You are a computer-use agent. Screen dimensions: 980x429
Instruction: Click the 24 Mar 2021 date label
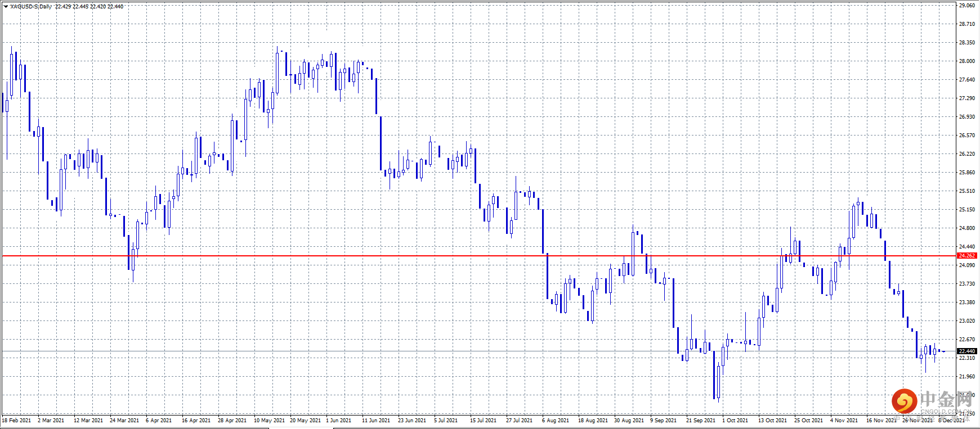point(124,421)
